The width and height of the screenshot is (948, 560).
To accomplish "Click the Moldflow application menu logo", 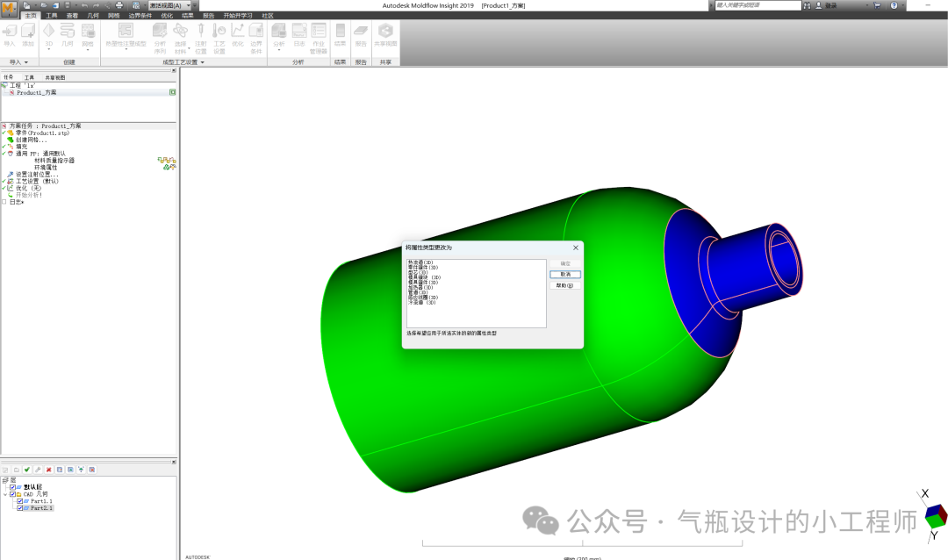I will click(9, 9).
